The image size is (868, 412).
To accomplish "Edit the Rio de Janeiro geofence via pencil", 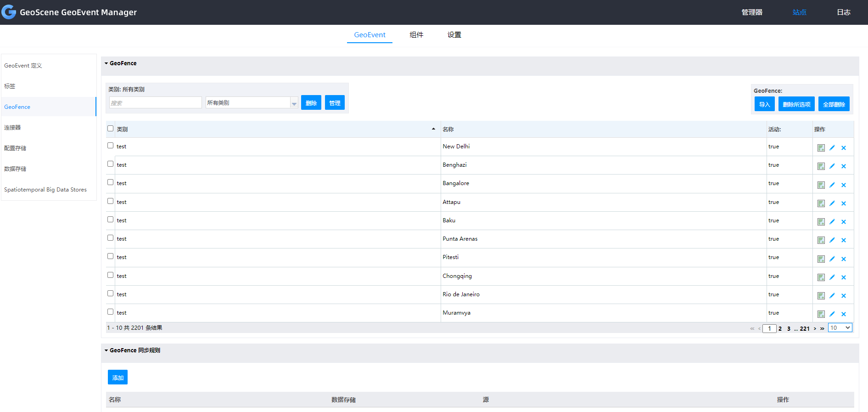I will point(832,296).
